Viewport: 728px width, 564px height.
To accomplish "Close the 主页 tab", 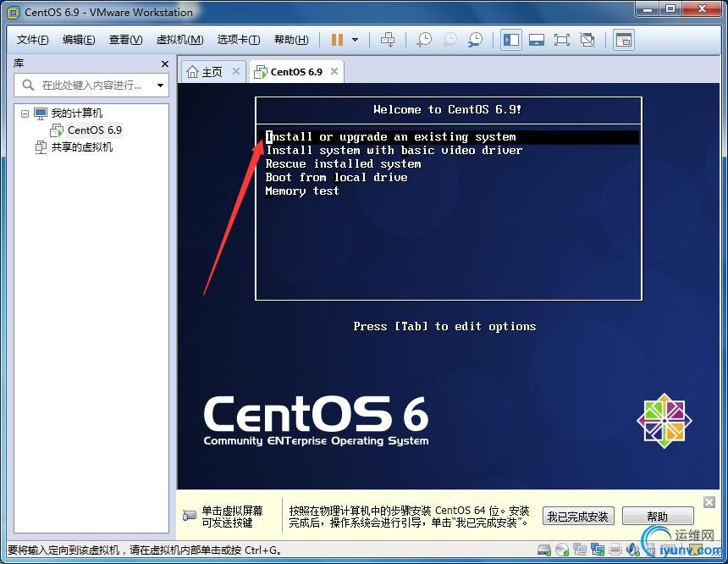I will 236,71.
